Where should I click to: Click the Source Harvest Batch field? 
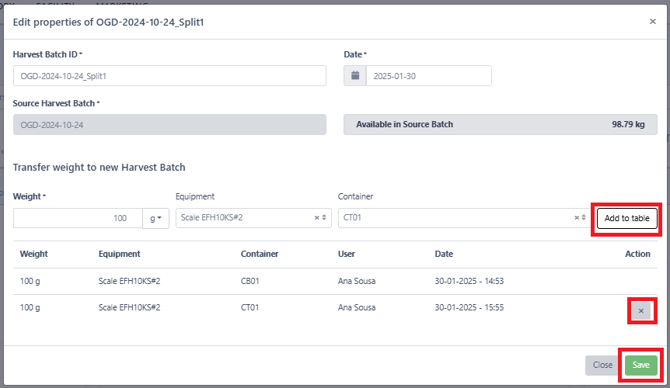click(x=170, y=125)
